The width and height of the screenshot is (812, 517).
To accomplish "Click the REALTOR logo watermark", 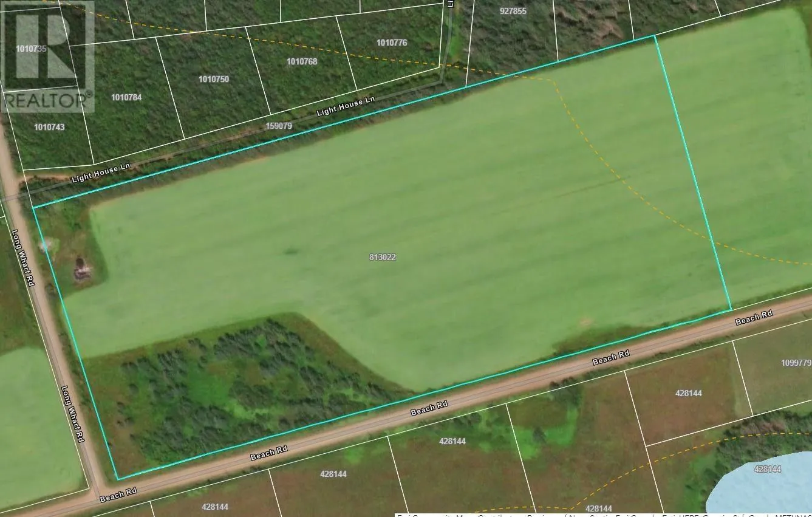I will 47,56.
